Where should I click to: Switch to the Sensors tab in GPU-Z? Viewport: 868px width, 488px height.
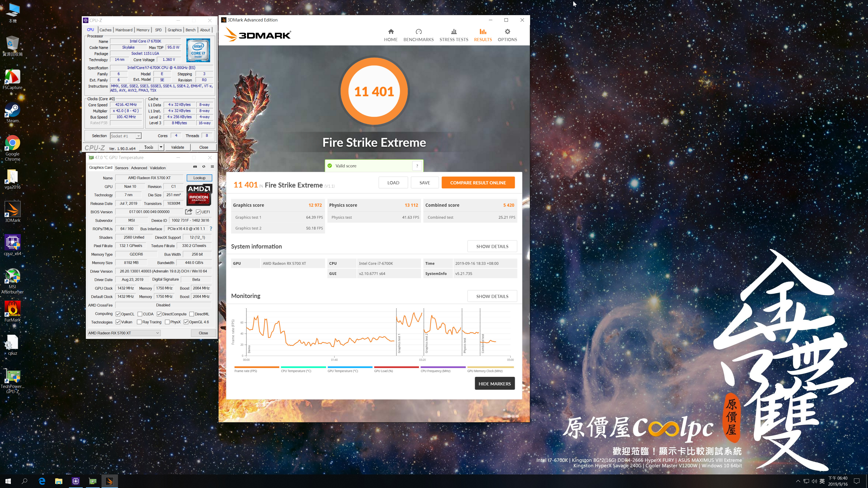[x=122, y=168]
